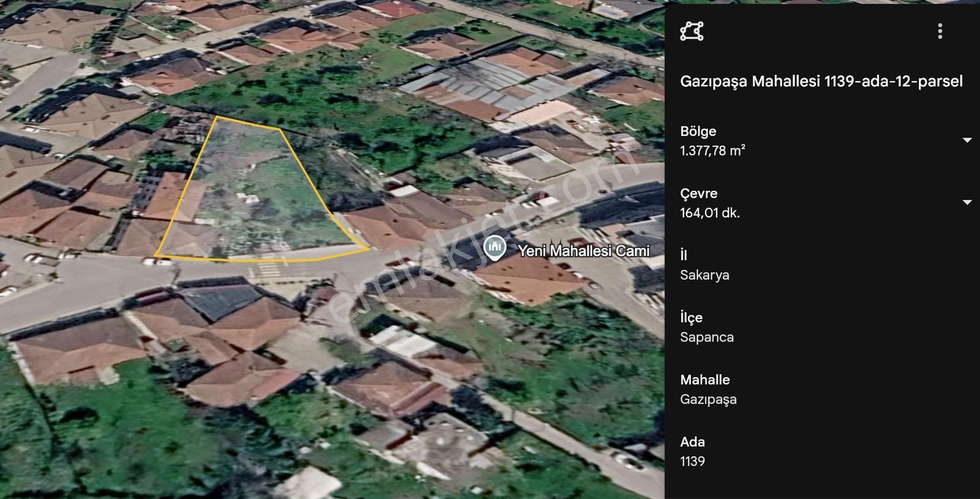Click the İl field label

tap(684, 255)
